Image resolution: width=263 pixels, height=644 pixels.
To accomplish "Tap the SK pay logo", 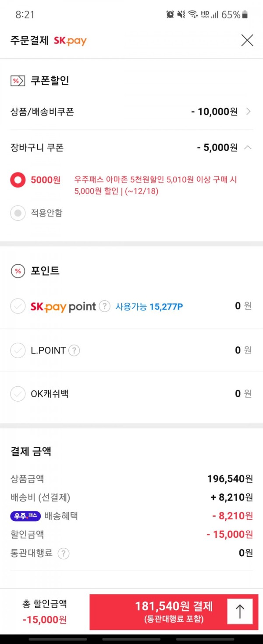I will point(70,41).
